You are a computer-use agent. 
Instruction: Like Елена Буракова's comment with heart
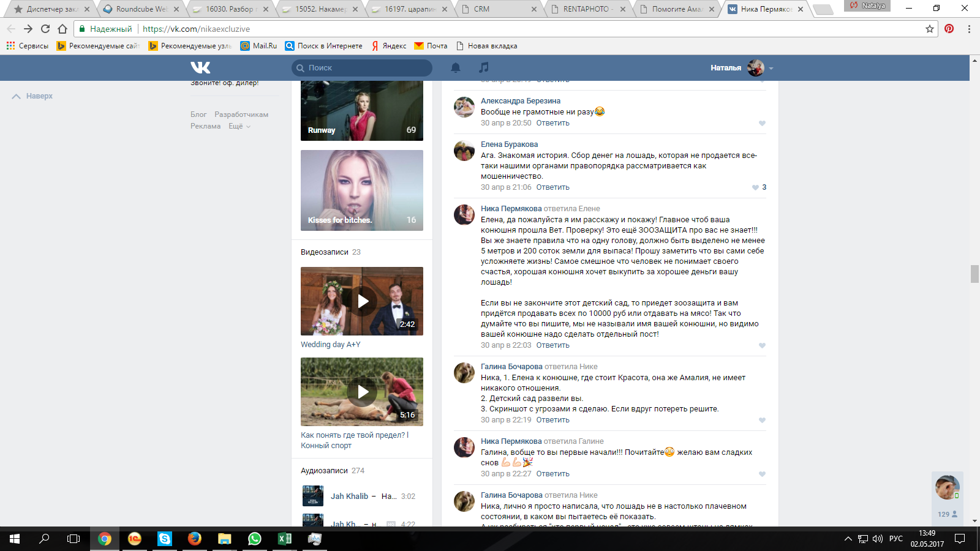coord(755,187)
